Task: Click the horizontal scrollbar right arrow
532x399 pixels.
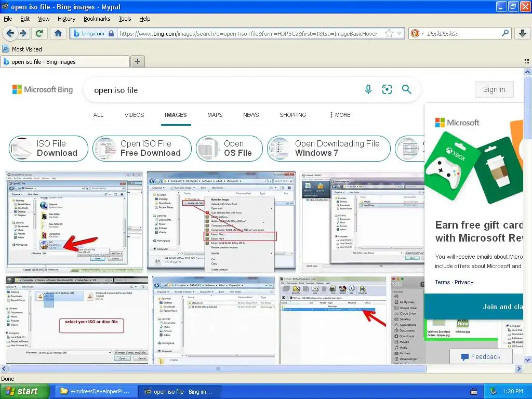Action: 518,368
